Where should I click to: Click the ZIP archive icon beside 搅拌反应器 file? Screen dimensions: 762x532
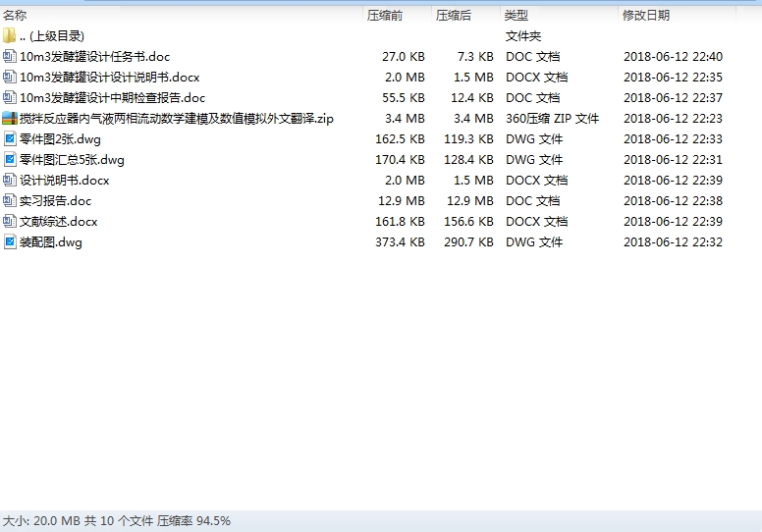tap(9, 118)
